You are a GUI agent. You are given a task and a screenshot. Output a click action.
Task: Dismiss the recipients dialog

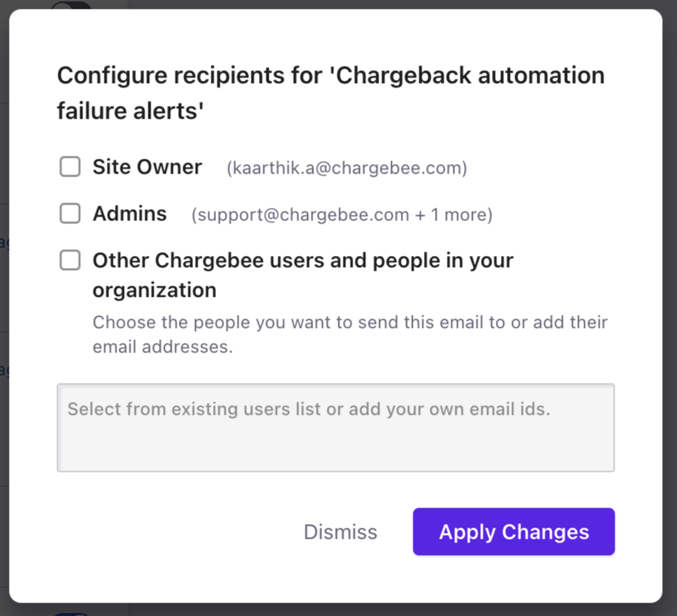[341, 532]
